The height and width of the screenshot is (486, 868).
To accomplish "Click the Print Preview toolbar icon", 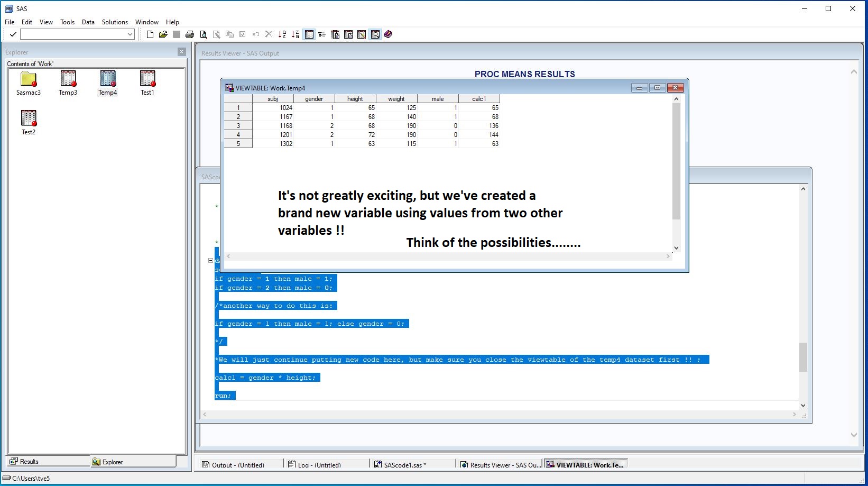I will 203,34.
